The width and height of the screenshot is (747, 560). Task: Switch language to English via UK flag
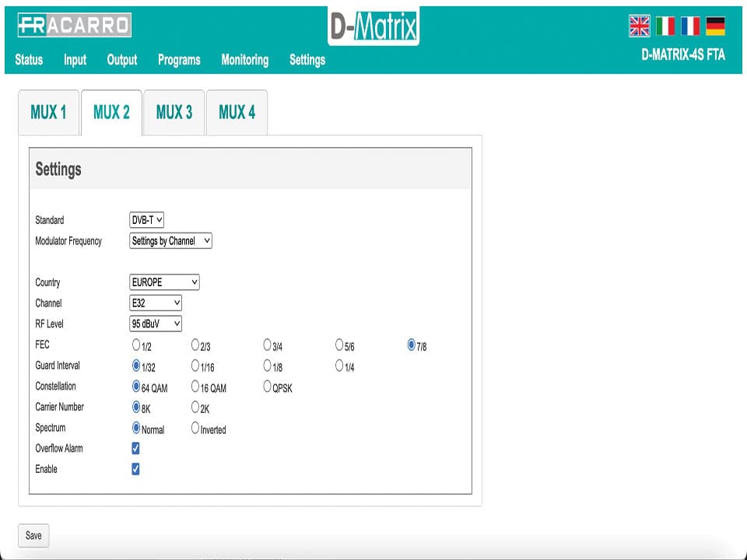click(639, 26)
